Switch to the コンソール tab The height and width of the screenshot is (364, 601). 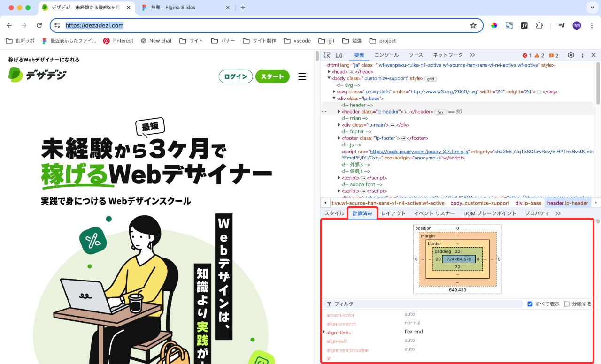386,55
